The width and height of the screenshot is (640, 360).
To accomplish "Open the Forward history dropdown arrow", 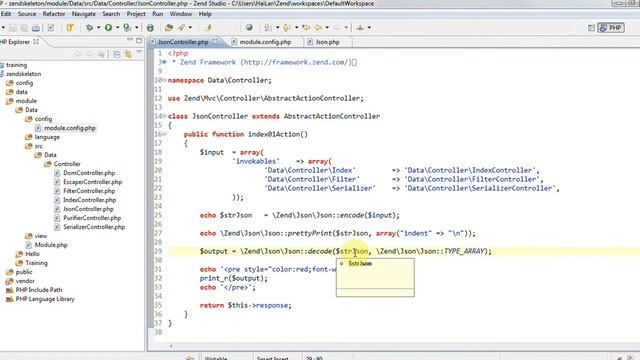I will coord(346,28).
